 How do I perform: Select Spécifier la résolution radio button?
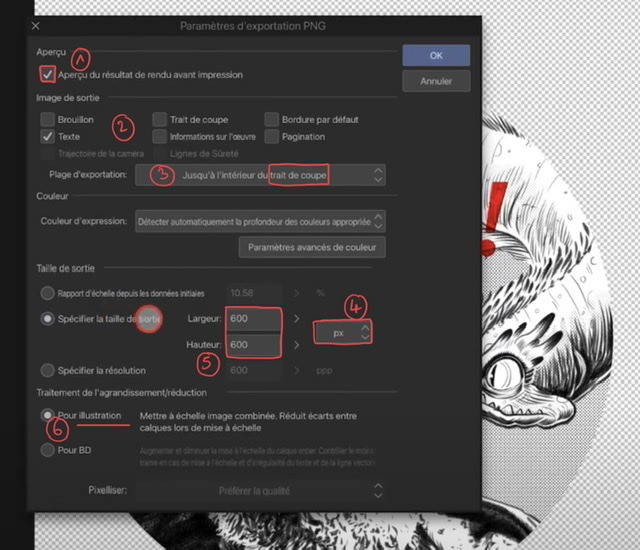pyautogui.click(x=47, y=370)
